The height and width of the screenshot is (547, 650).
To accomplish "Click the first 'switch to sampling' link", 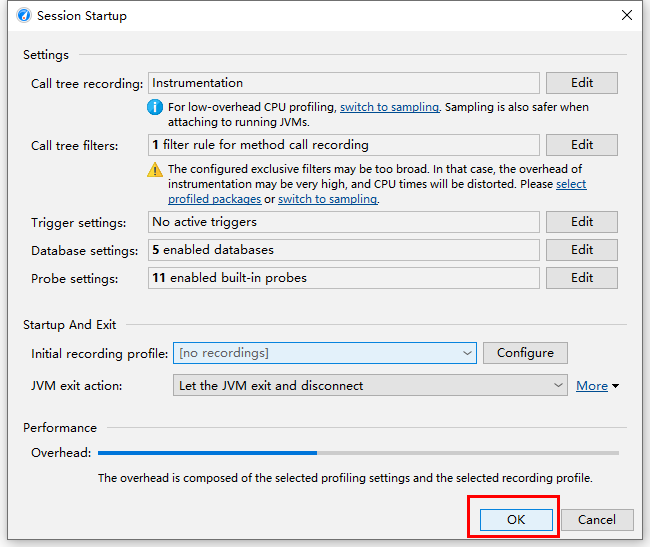I will click(389, 107).
